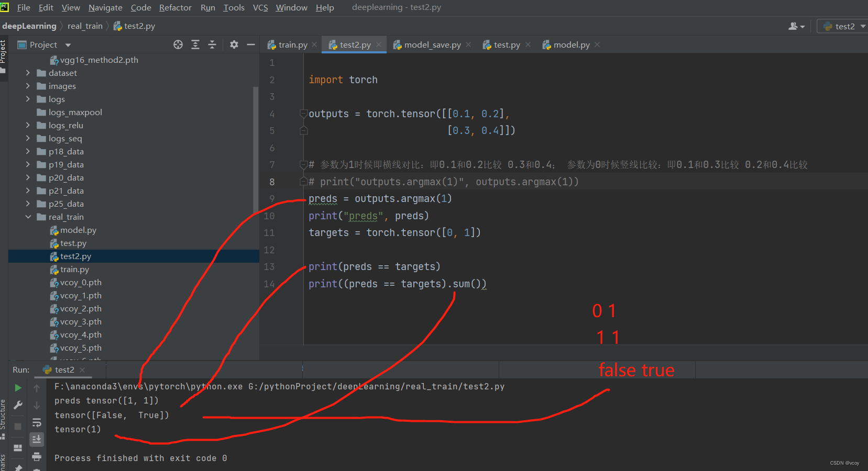Viewport: 868px width, 471px height.
Task: Select vcoy_3.pth in the project tree
Action: click(x=81, y=321)
